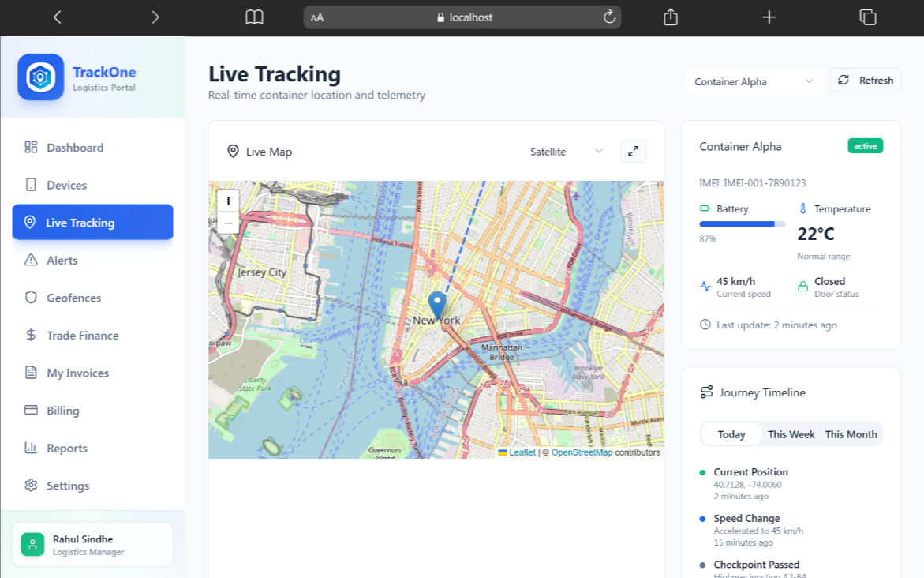Viewport: 924px width, 578px height.
Task: Zoom out on the map
Action: (228, 223)
